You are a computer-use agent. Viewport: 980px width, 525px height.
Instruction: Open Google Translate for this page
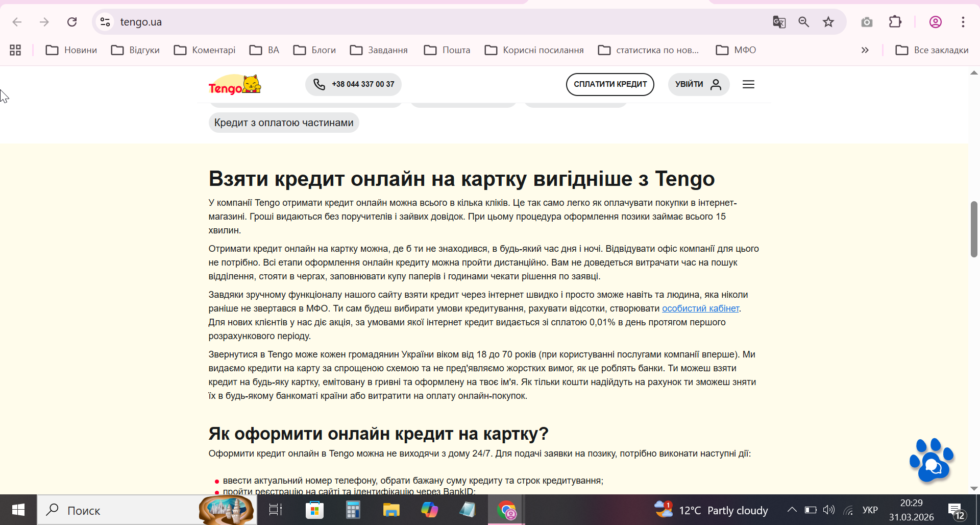tap(779, 22)
